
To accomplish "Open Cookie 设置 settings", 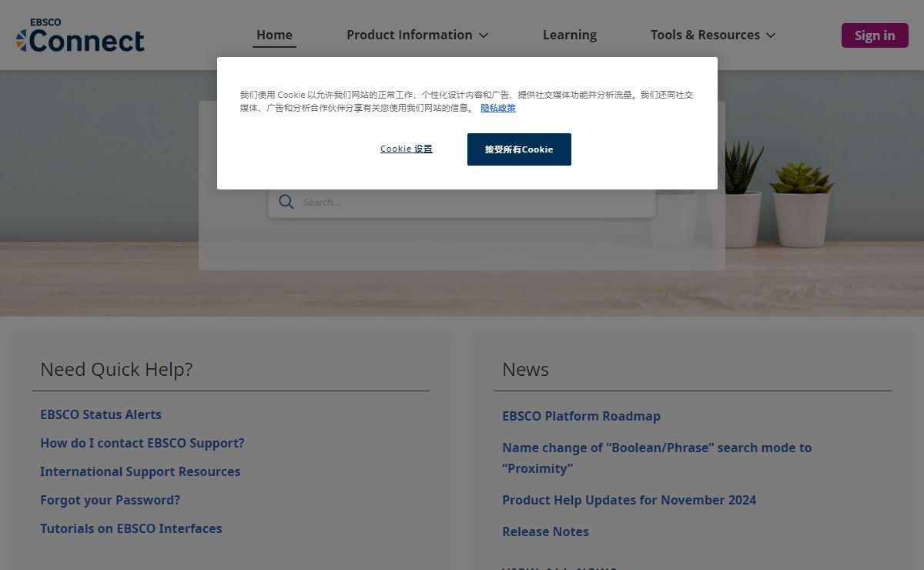I will [407, 149].
